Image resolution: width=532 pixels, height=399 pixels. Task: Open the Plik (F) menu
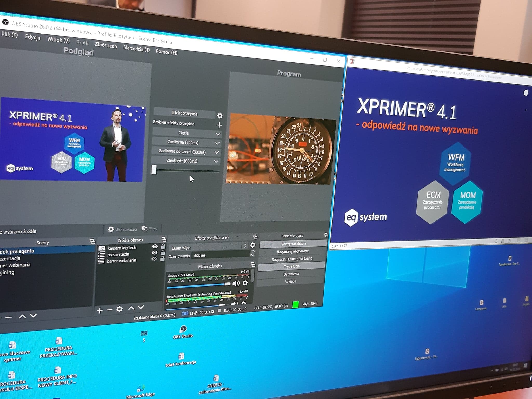(x=9, y=34)
